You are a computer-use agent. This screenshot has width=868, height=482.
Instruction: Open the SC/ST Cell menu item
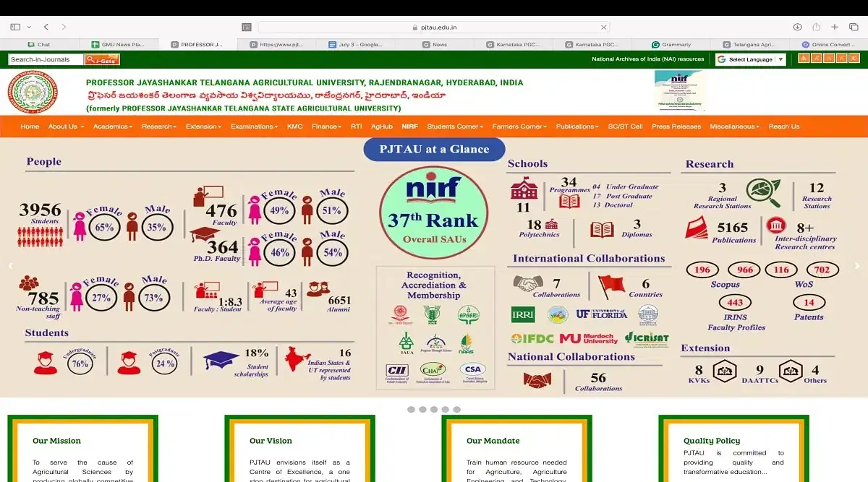tap(625, 126)
